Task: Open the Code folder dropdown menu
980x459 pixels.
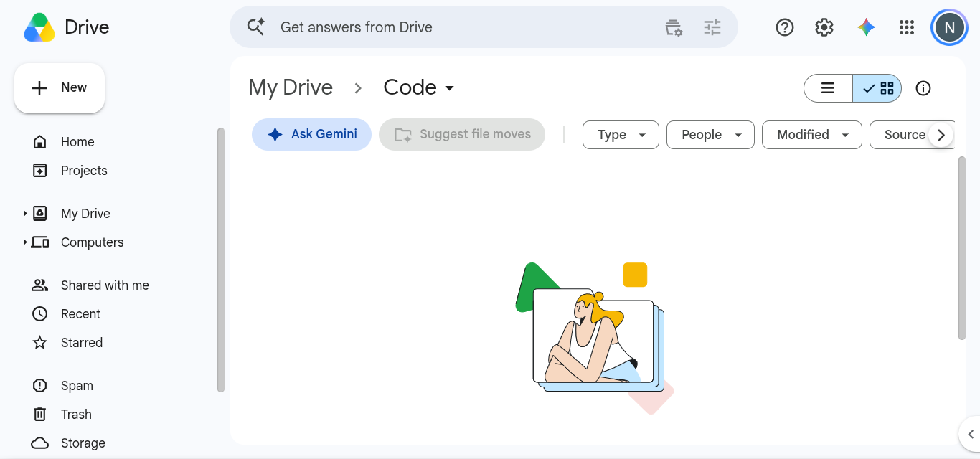Action: 419,87
